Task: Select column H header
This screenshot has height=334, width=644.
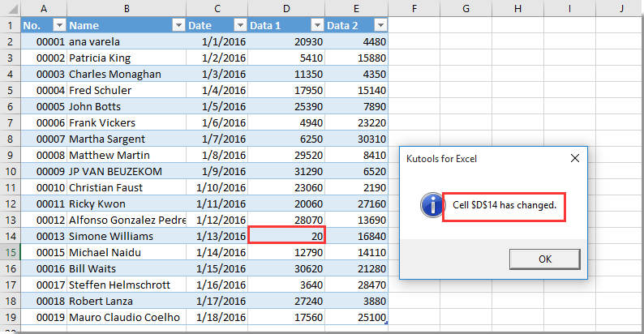Action: pos(517,8)
